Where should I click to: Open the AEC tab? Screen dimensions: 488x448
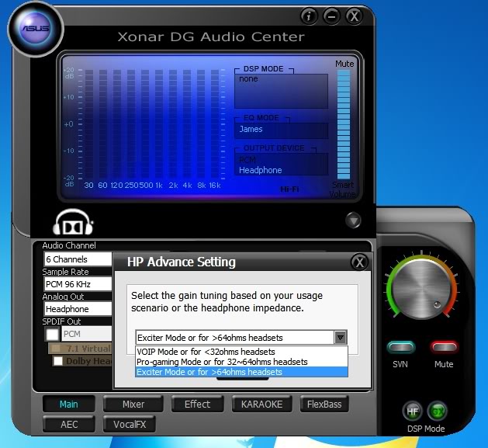click(x=69, y=425)
